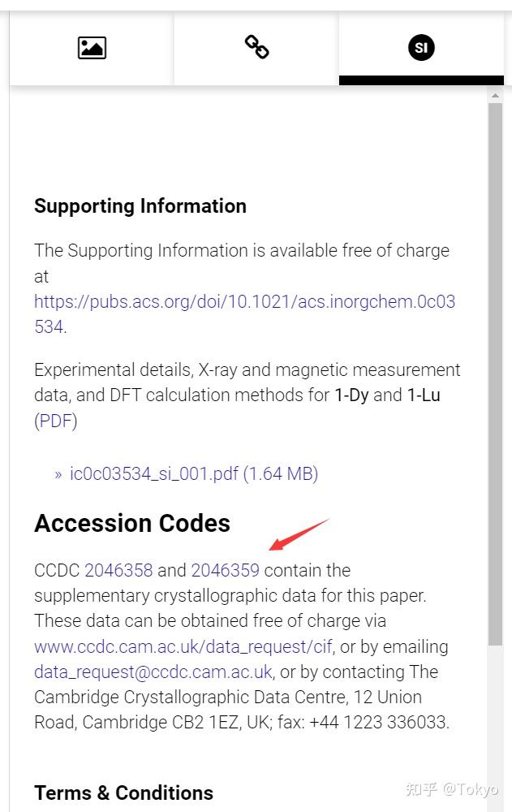Click the Accession Codes heading
The height and width of the screenshot is (812, 512).
click(132, 523)
